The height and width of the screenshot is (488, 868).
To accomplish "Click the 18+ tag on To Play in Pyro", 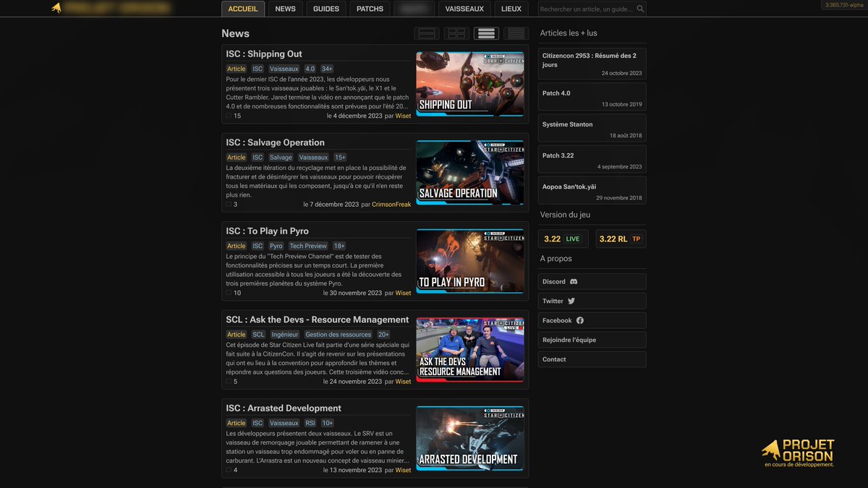I will click(x=339, y=246).
